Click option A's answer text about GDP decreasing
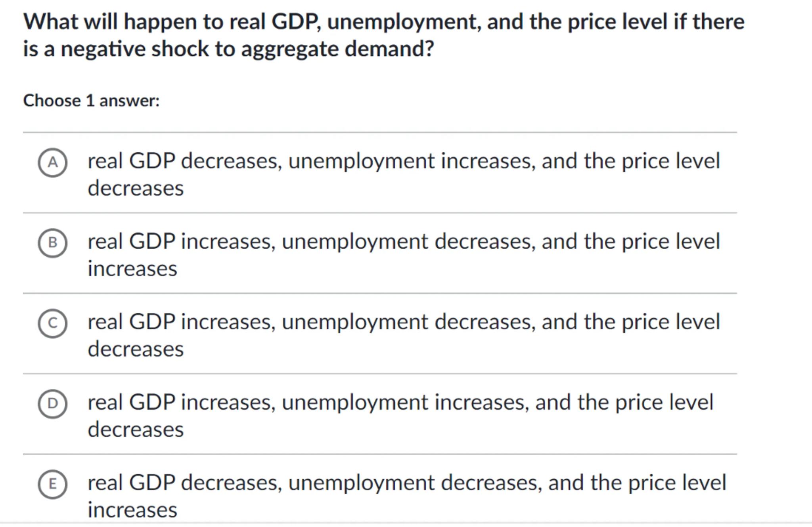This screenshot has height=527, width=812. pyautogui.click(x=403, y=161)
